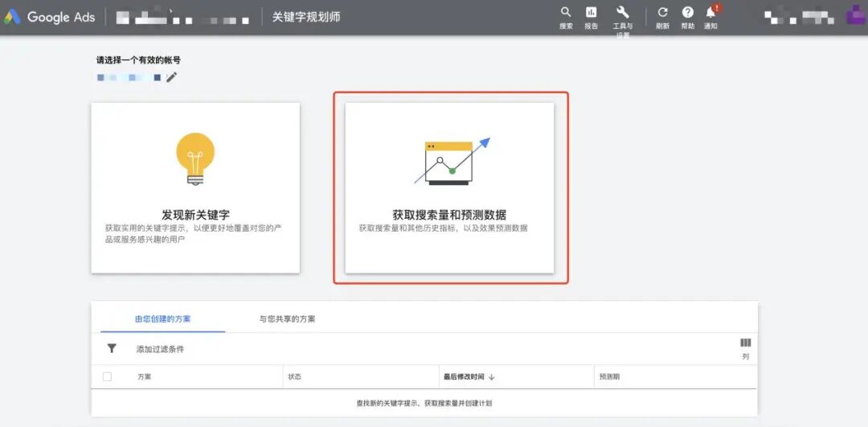Sort by 方案 column header

point(145,376)
